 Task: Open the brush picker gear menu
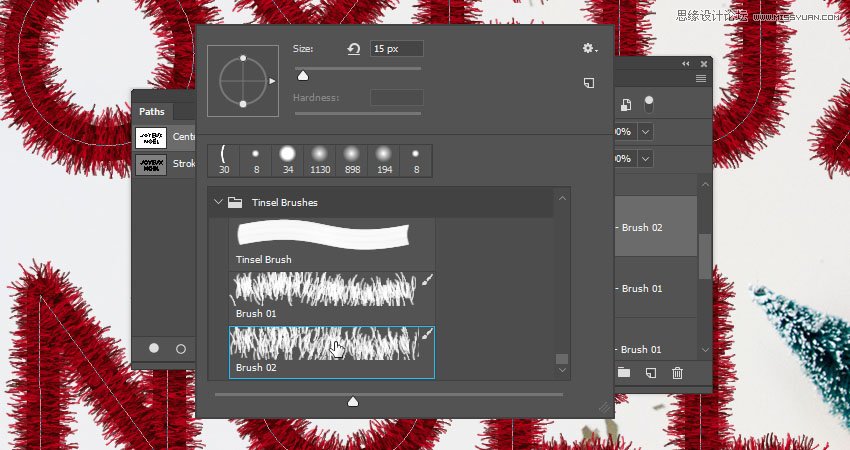pos(590,48)
